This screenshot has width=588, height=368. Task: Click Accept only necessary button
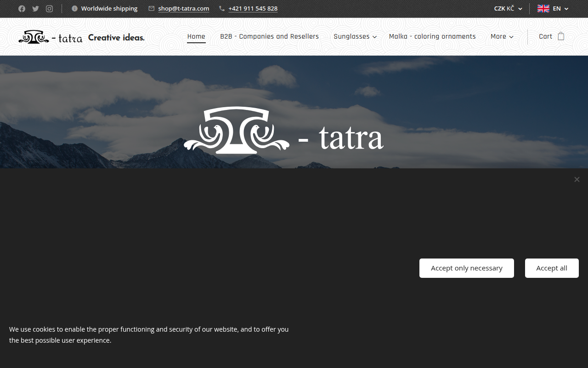click(x=467, y=268)
